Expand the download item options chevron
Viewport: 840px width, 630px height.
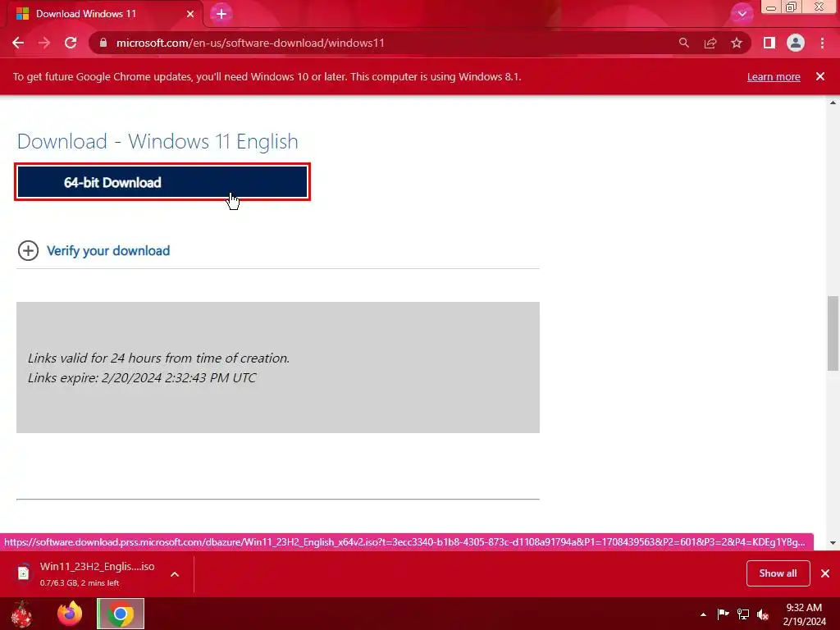click(175, 573)
